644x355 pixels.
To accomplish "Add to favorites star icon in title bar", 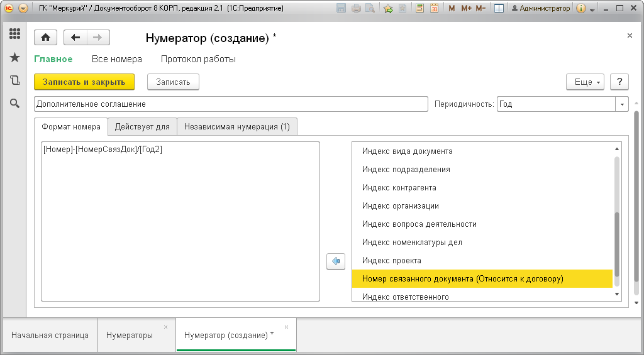I will [387, 8].
